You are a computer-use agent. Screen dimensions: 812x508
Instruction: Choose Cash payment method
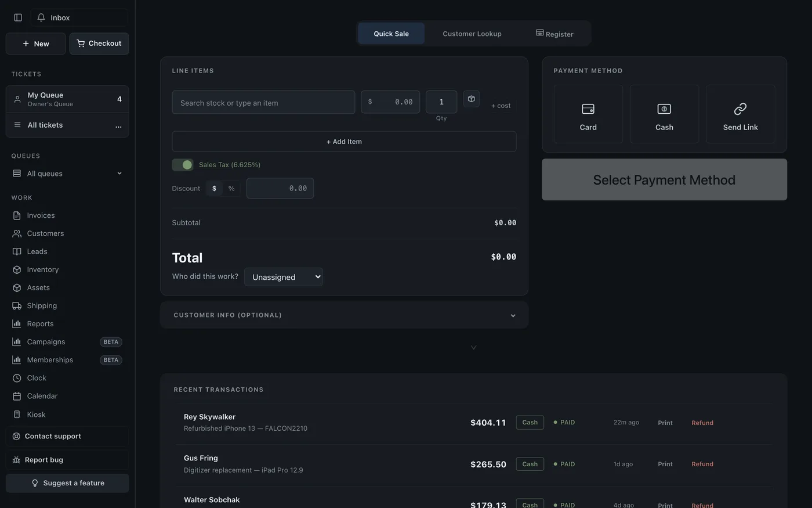[664, 114]
